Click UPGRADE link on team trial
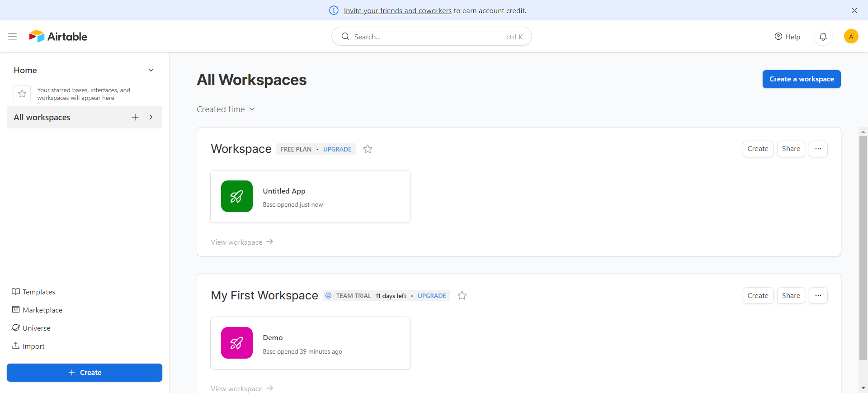Screen dimensions: 868x393 pyautogui.click(x=432, y=296)
